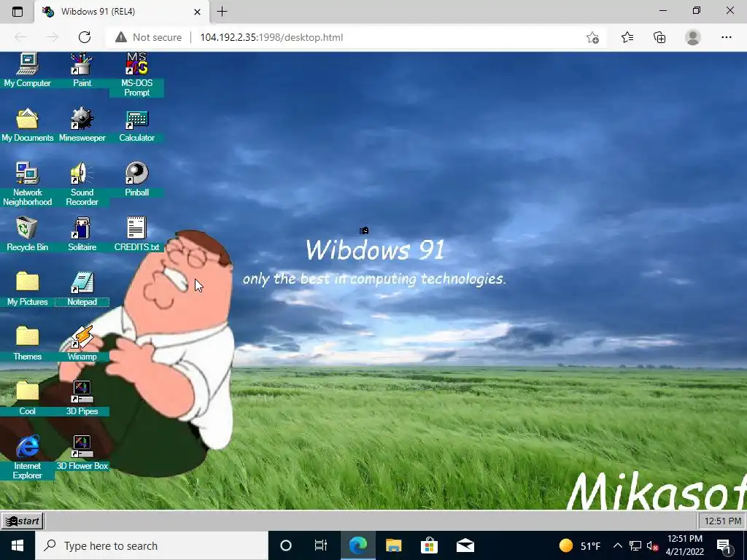Launch the 3D Pipes screensaver icon
Screen dimensions: 747x560
82,398
